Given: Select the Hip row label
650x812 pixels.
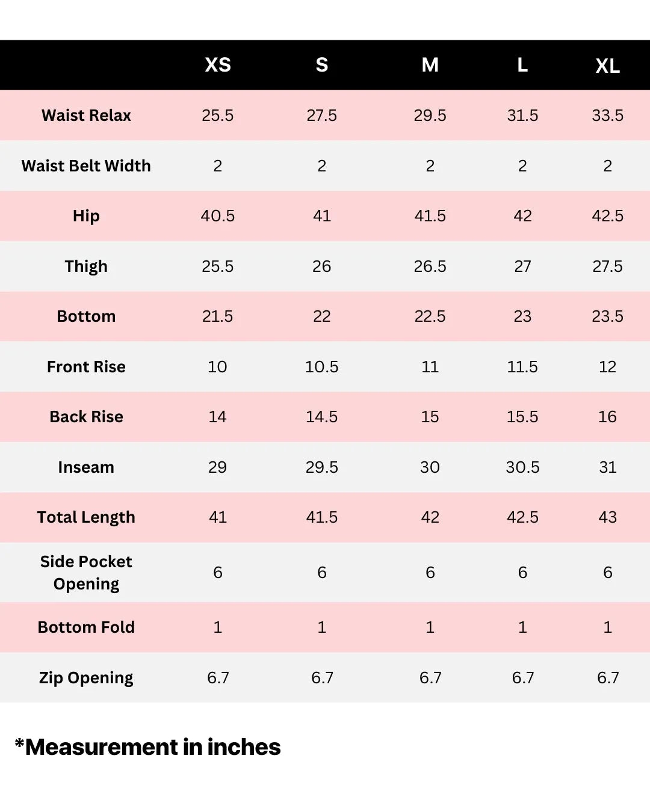Looking at the screenshot, I should 86,216.
